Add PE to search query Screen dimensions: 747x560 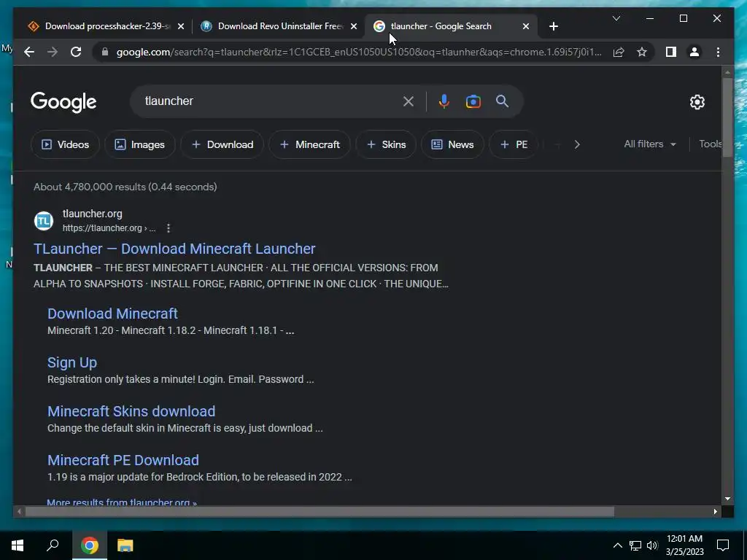coord(514,144)
